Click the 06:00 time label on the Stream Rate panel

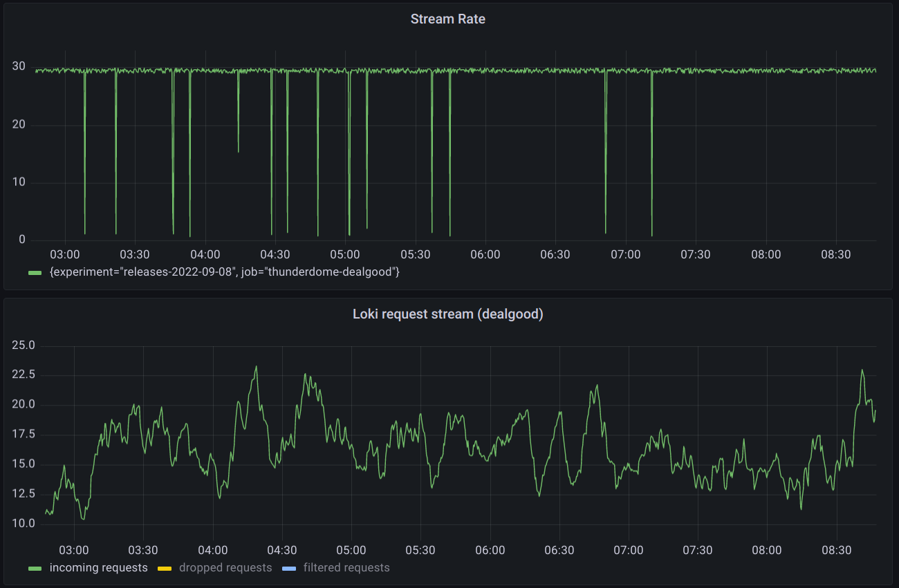[486, 254]
